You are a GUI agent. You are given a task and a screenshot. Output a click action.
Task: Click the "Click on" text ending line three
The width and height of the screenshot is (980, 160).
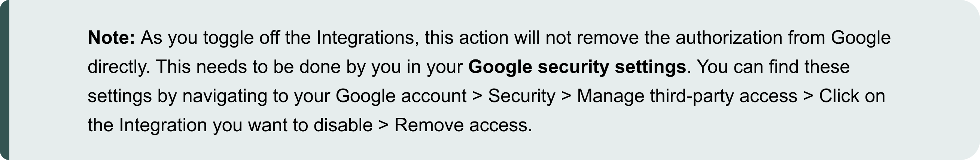pyautogui.click(x=852, y=96)
